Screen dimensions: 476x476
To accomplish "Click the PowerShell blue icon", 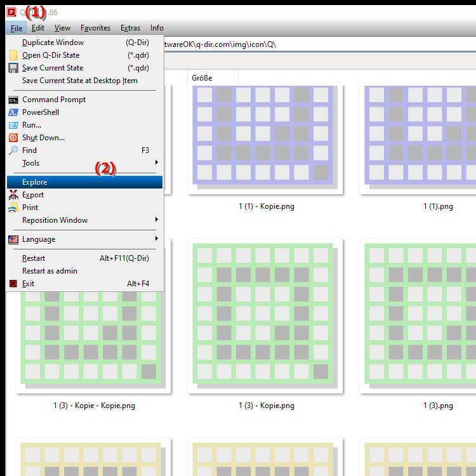I will 13,112.
